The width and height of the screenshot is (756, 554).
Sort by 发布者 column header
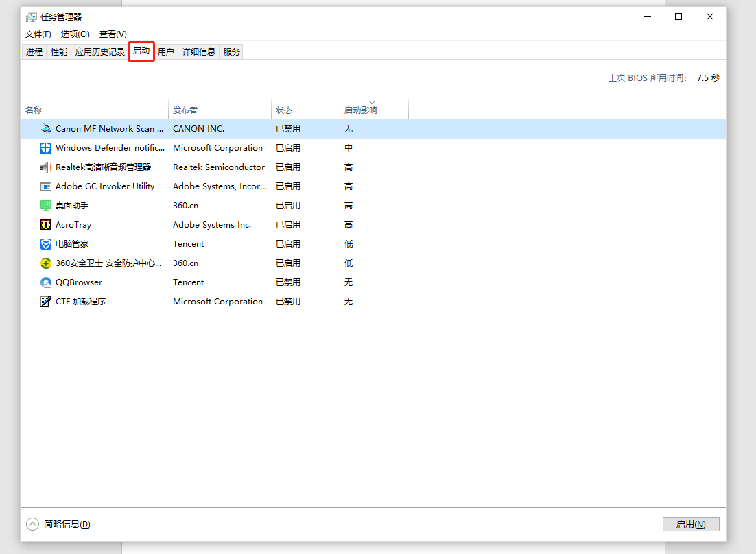click(185, 110)
